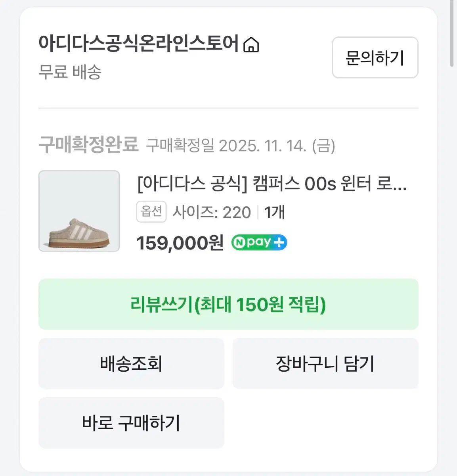Write a review via 리뷰쓰기 button
This screenshot has width=457, height=476.
(x=228, y=305)
